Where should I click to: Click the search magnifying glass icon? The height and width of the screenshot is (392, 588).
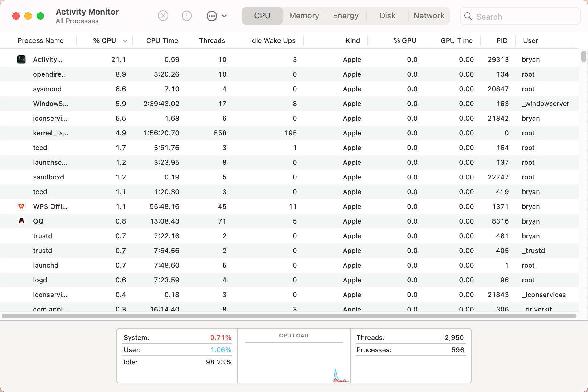(468, 16)
